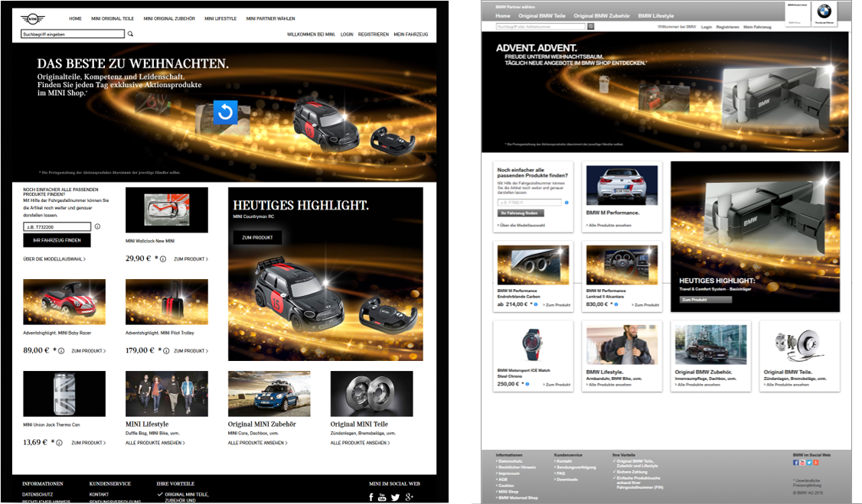The image size is (862, 504).
Task: Click the BMW search button icon
Action: [590, 26]
